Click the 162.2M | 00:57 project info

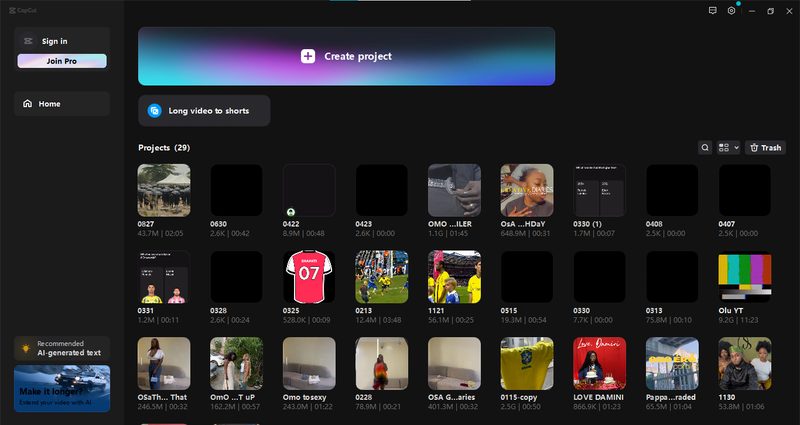click(235, 407)
